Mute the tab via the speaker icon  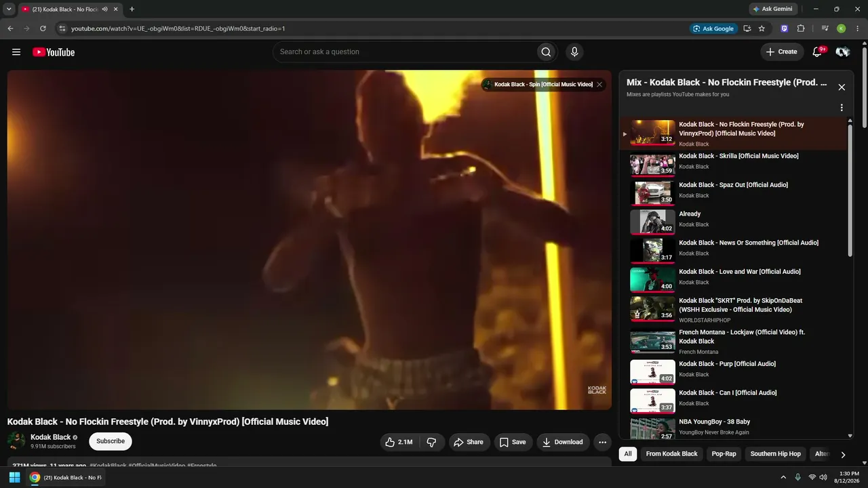pyautogui.click(x=104, y=9)
